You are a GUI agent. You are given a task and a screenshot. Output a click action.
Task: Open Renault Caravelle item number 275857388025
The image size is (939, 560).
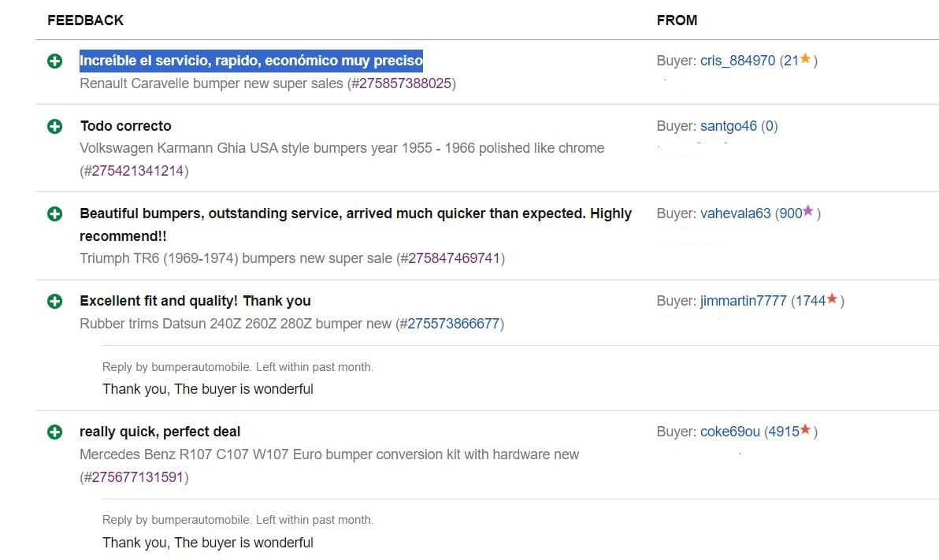point(406,83)
